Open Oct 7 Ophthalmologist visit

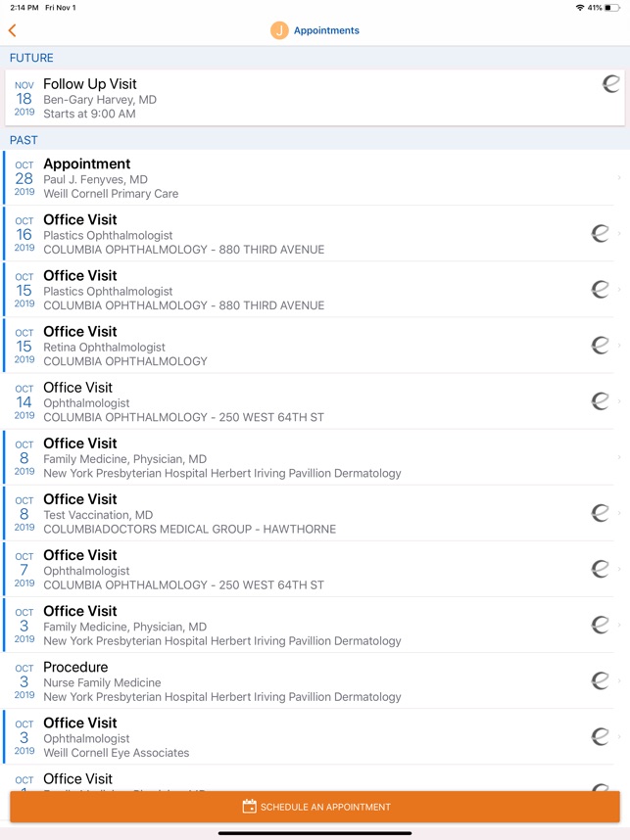(x=315, y=569)
